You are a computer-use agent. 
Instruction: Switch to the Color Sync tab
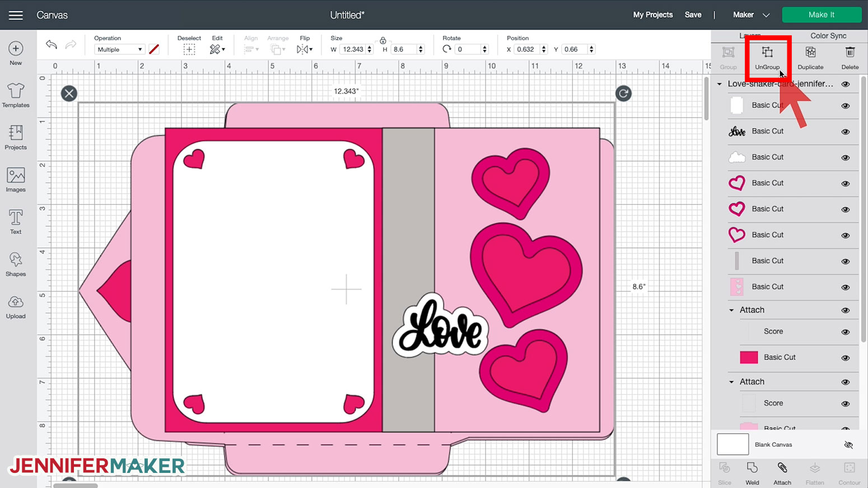coord(828,35)
